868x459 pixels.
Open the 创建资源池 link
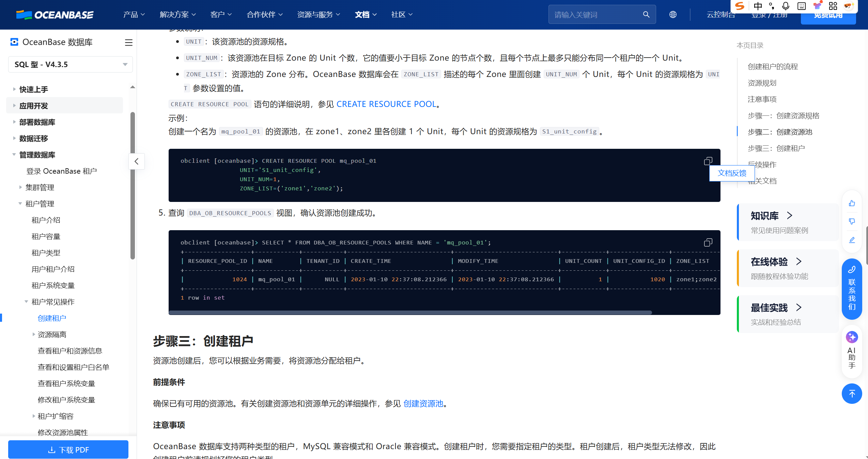(423, 403)
